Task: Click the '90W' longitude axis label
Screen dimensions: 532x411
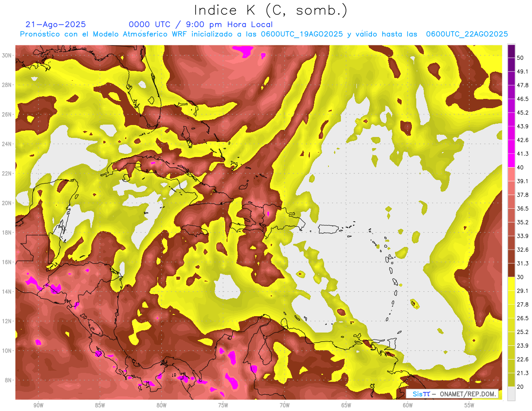Action: [38, 406]
